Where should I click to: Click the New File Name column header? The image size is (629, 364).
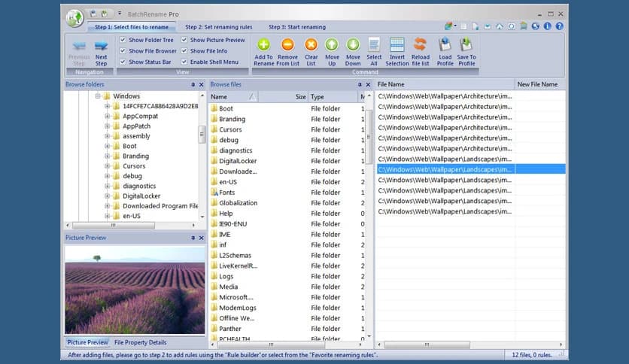pos(540,84)
